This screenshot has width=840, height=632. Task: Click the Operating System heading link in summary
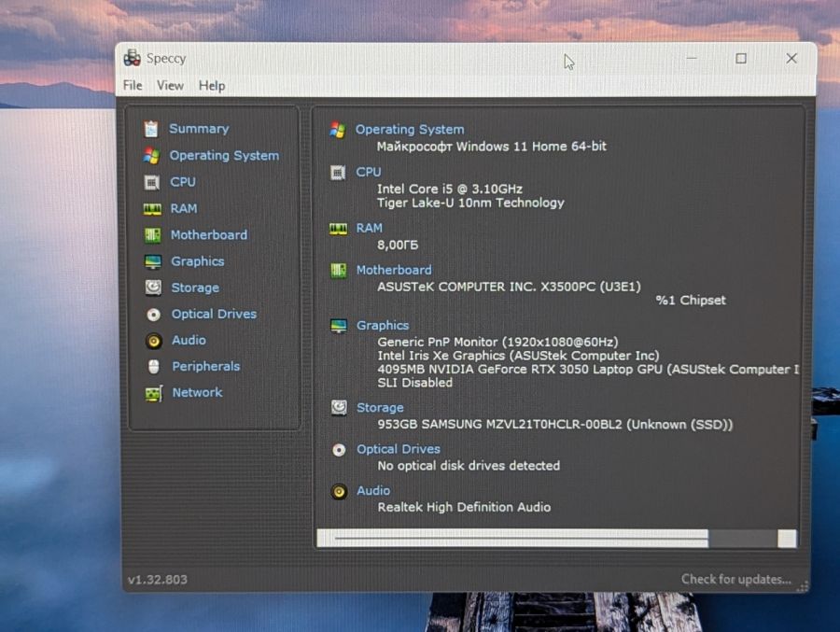click(x=410, y=130)
